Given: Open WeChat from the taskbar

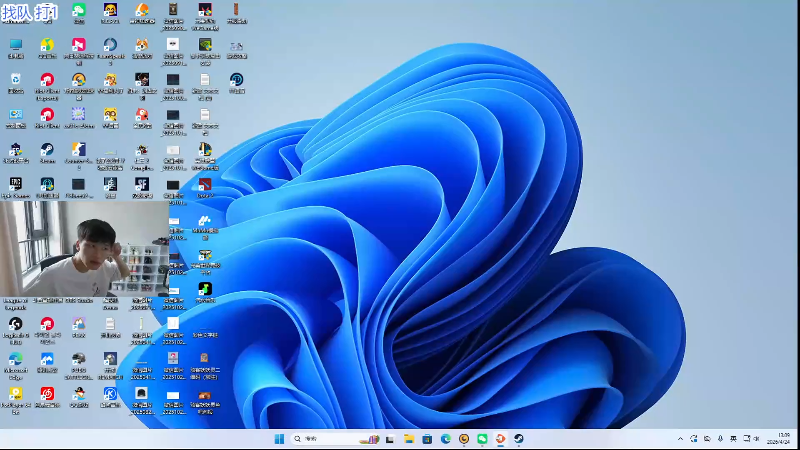Looking at the screenshot, I should (x=482, y=439).
